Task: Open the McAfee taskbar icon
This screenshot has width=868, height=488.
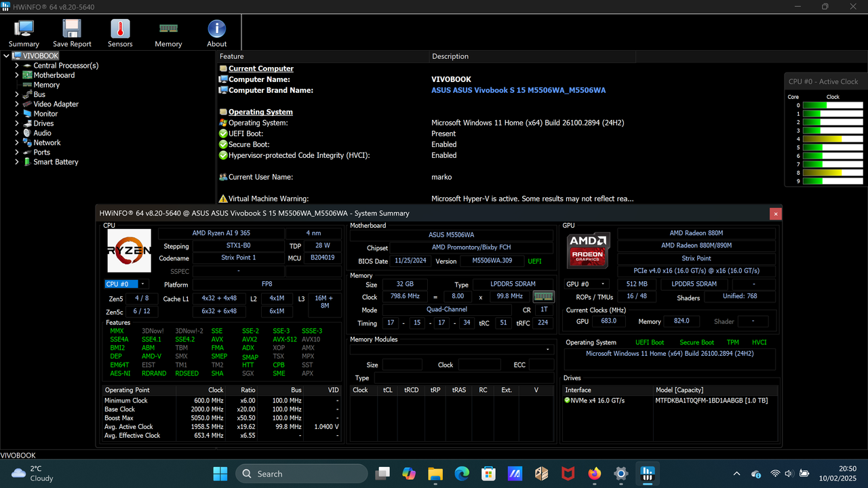Action: [568, 473]
